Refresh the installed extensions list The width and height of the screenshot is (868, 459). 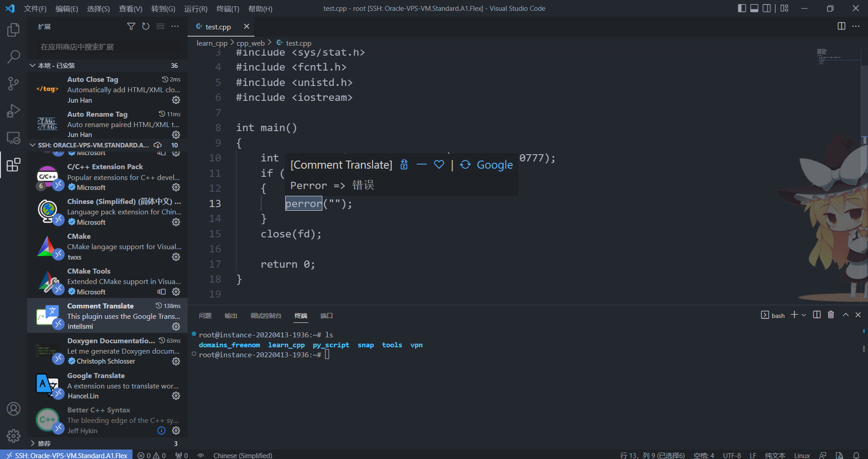[x=146, y=26]
